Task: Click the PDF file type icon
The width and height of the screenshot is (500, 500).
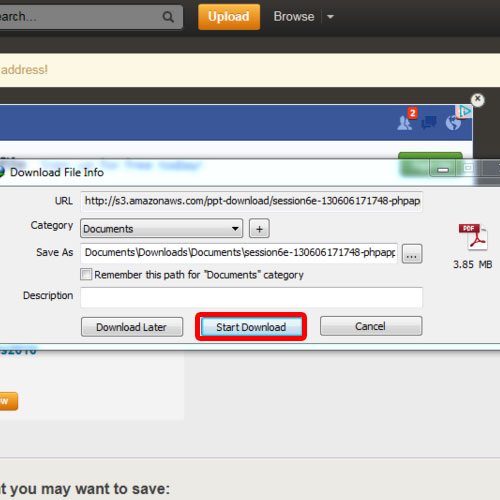Action: (473, 237)
